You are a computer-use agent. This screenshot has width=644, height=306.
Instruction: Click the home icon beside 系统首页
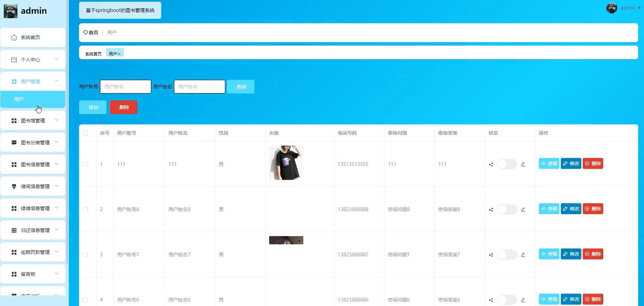(x=14, y=37)
